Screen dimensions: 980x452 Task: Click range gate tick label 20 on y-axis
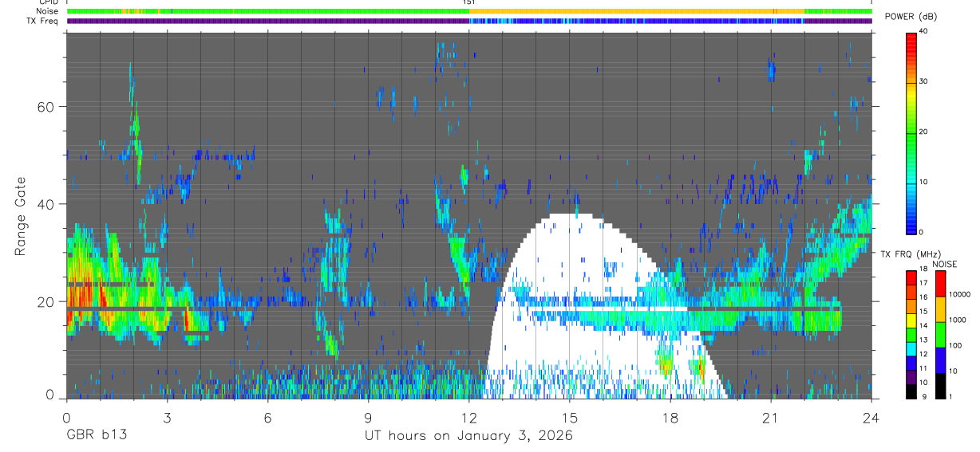click(47, 301)
